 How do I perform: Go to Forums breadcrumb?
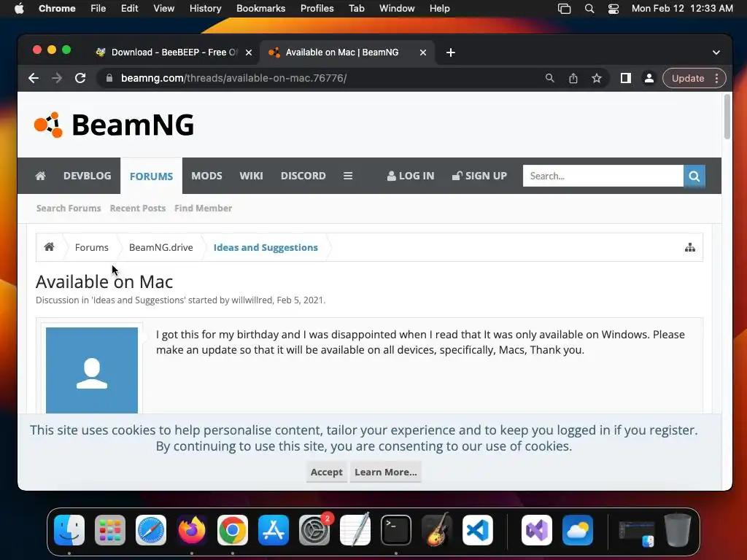click(x=91, y=248)
